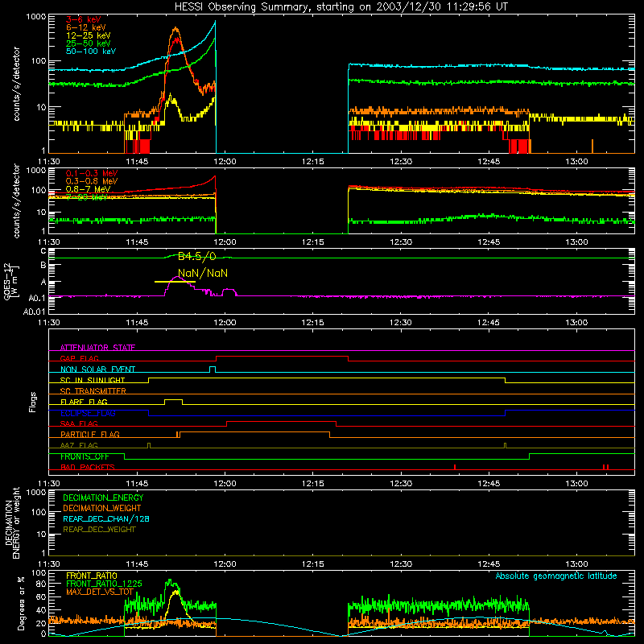This screenshot has height=644, width=644.
Task: Click the red '0.1-0.3 MeV' legend label
Action: tap(92, 174)
